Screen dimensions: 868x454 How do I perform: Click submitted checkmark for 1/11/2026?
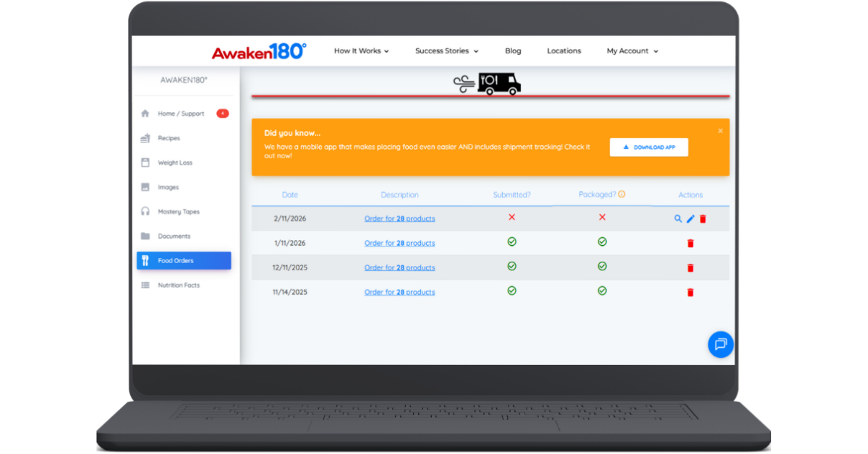click(511, 241)
